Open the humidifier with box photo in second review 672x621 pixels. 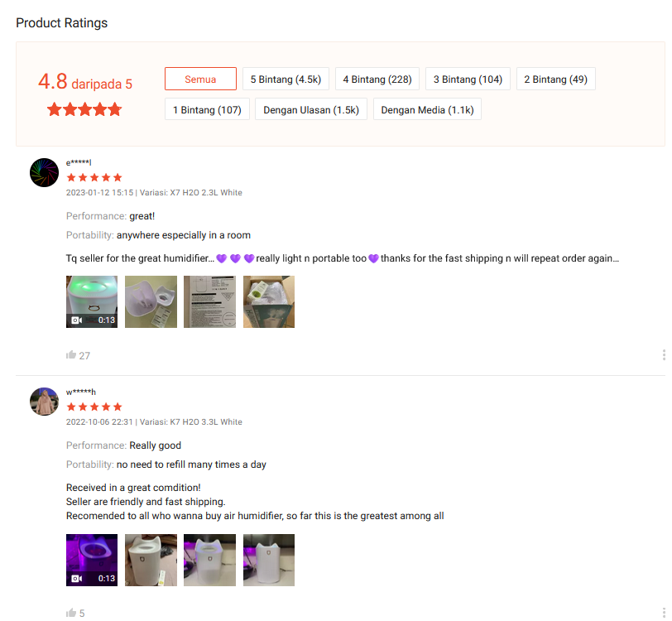(x=151, y=560)
